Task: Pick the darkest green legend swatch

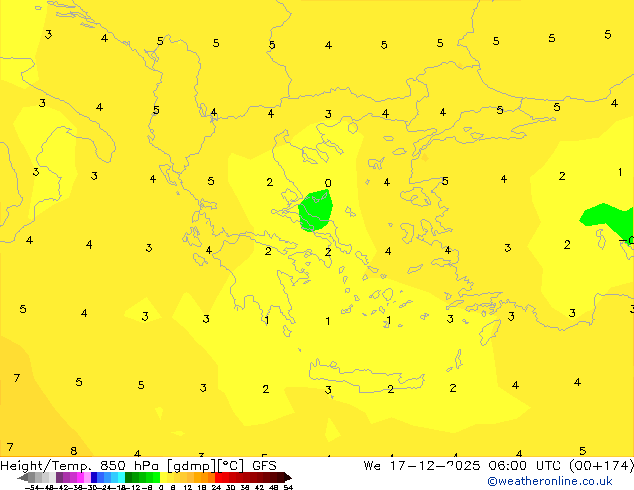Action: coord(129,477)
